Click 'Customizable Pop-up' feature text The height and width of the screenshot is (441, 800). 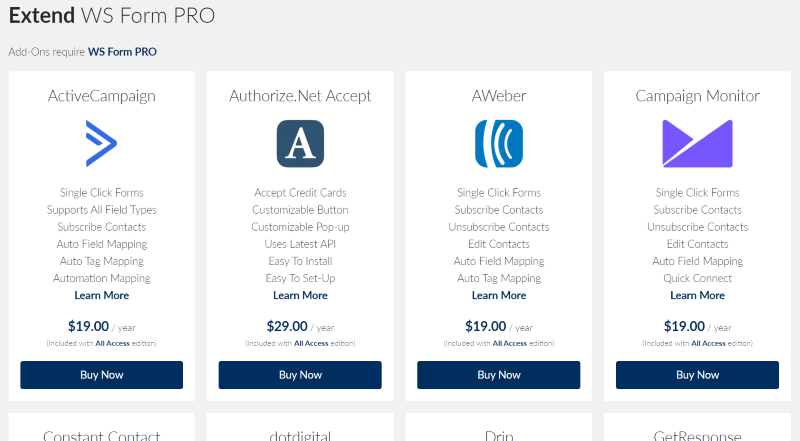300,227
